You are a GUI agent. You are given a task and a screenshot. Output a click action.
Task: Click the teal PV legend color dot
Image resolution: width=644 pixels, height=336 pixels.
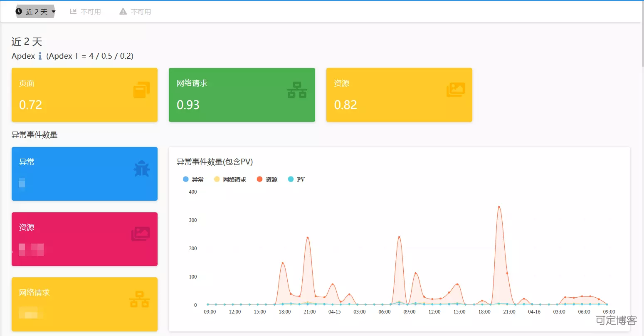[291, 179]
